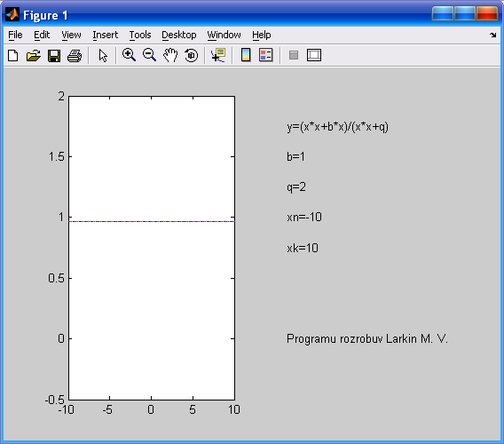This screenshot has width=504, height=444.
Task: Click the New Figure icon
Action: point(12,55)
